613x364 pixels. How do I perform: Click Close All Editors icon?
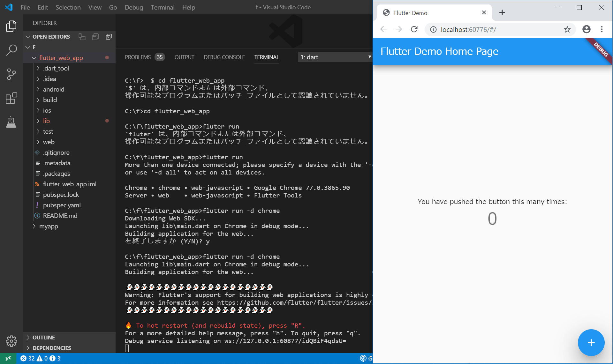pyautogui.click(x=109, y=37)
